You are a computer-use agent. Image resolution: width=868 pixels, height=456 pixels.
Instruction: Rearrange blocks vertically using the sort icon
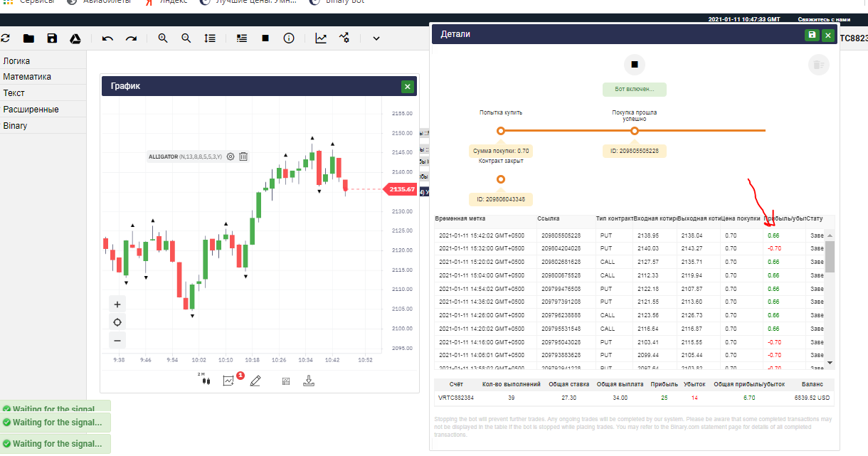(x=210, y=38)
